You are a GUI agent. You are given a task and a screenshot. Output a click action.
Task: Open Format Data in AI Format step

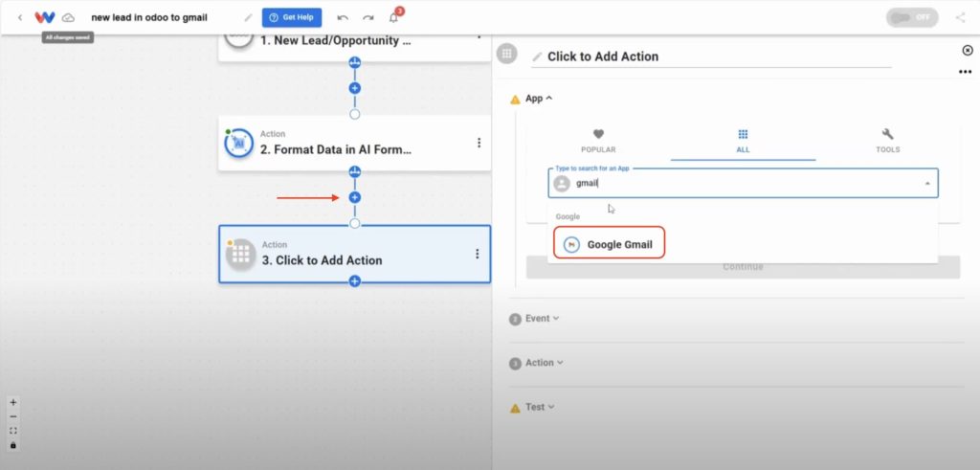pyautogui.click(x=354, y=144)
